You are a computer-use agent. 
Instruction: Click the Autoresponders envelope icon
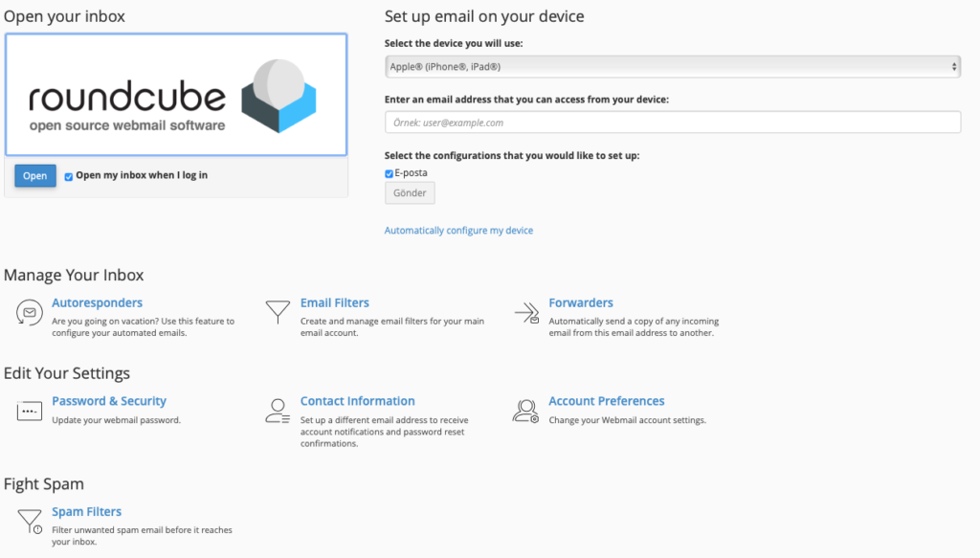coord(30,312)
